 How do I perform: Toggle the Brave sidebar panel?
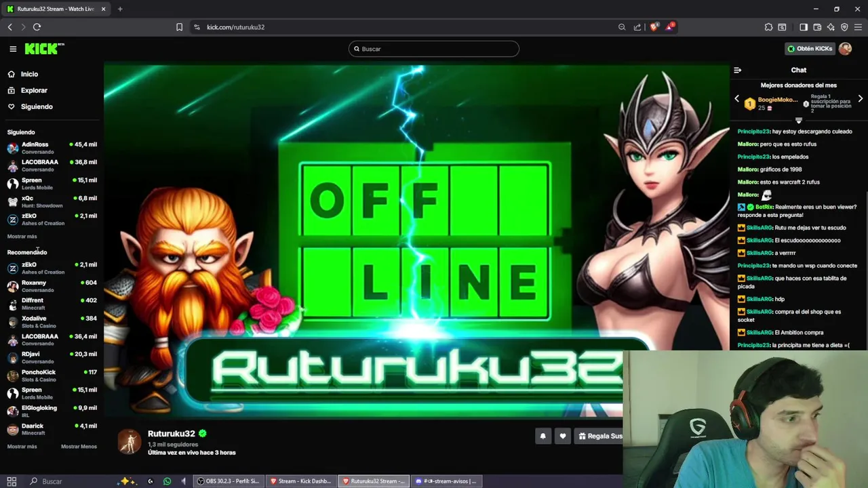pos(804,27)
